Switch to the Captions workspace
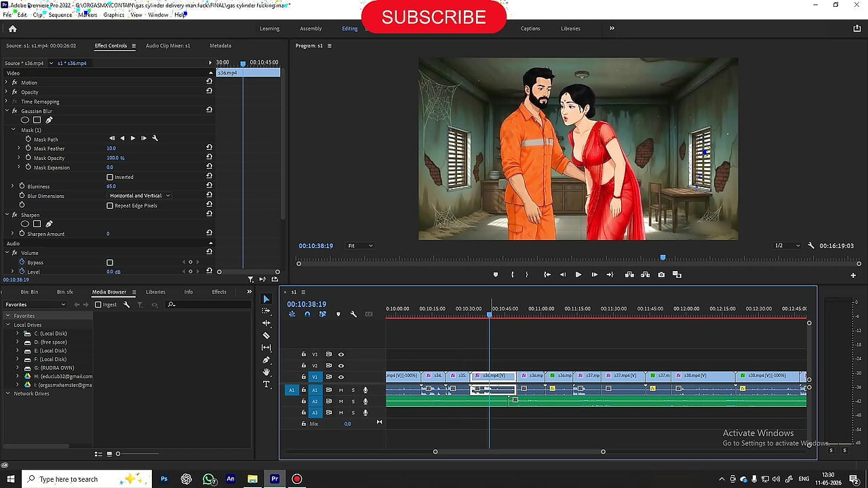868x488 pixels. point(530,28)
